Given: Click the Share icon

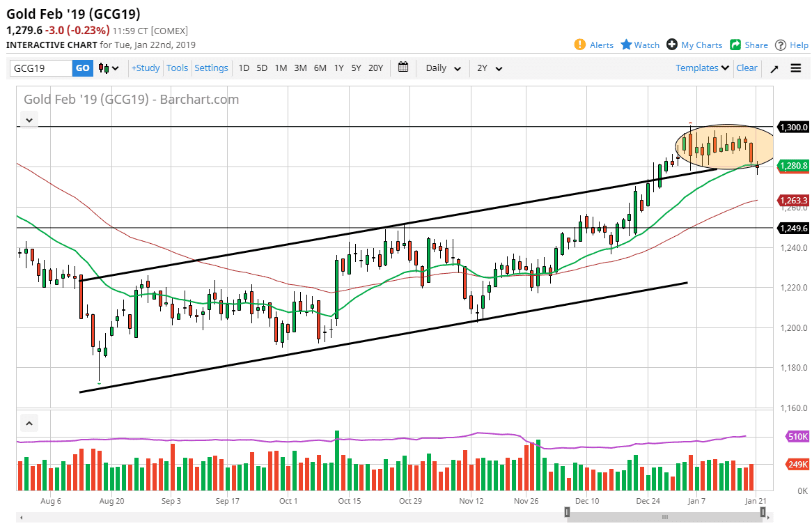Looking at the screenshot, I should [x=735, y=45].
